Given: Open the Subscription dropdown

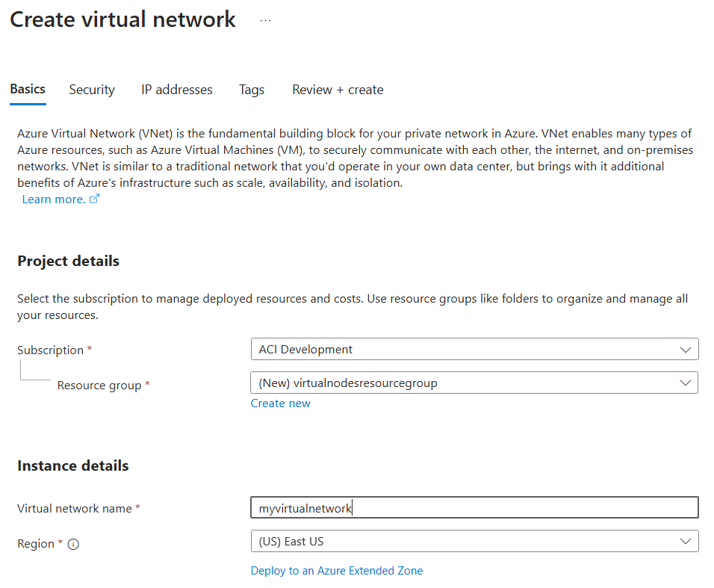Looking at the screenshot, I should coord(474,349).
